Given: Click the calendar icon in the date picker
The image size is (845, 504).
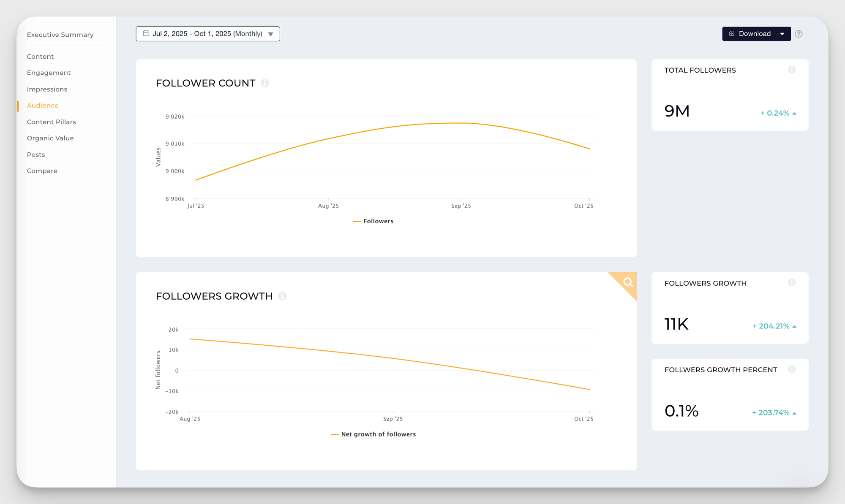Looking at the screenshot, I should tap(146, 33).
